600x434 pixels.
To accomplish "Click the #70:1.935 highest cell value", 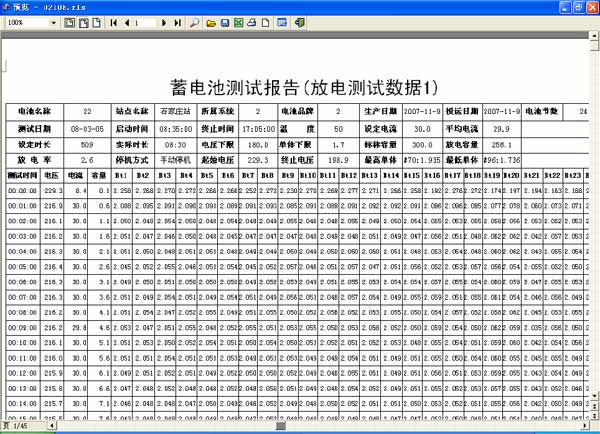I will pos(422,160).
